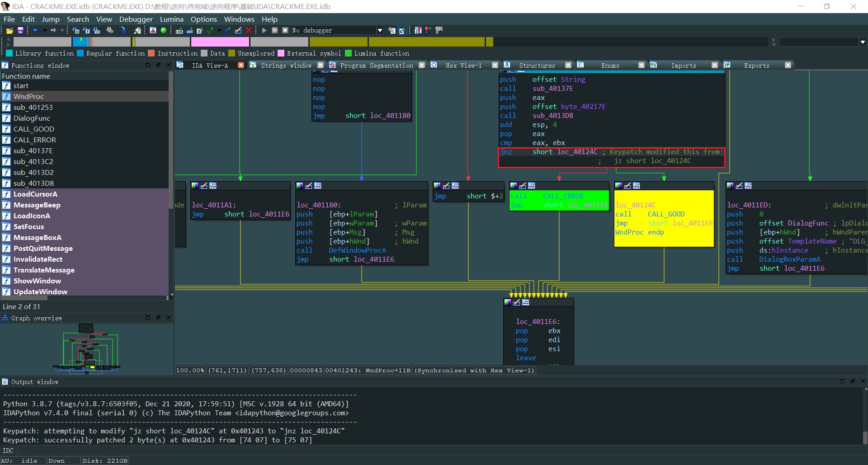Viewport: 868px width, 465px height.
Task: Click edit icon on CALL_ERROR green node
Action: pos(523,186)
